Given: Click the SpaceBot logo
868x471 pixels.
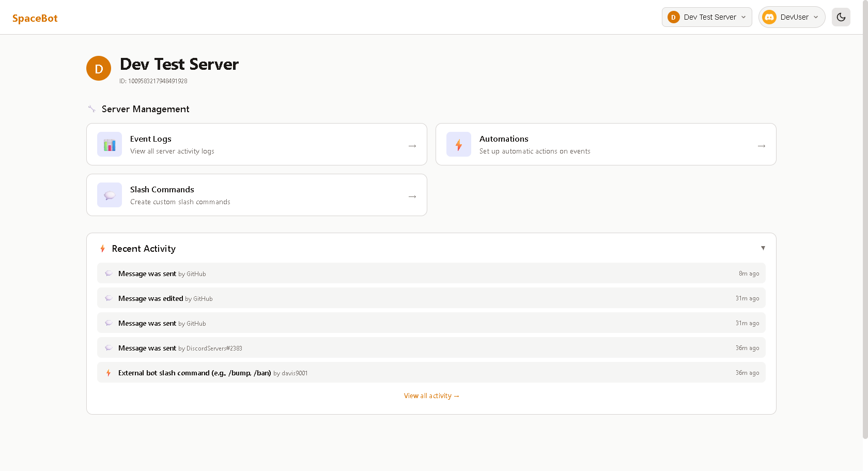Looking at the screenshot, I should 35,18.
